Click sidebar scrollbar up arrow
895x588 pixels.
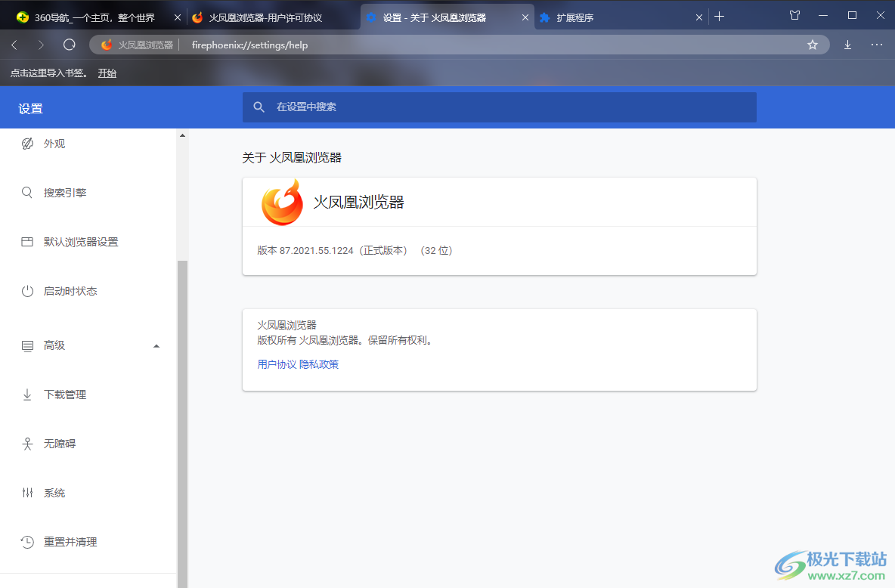pyautogui.click(x=183, y=135)
